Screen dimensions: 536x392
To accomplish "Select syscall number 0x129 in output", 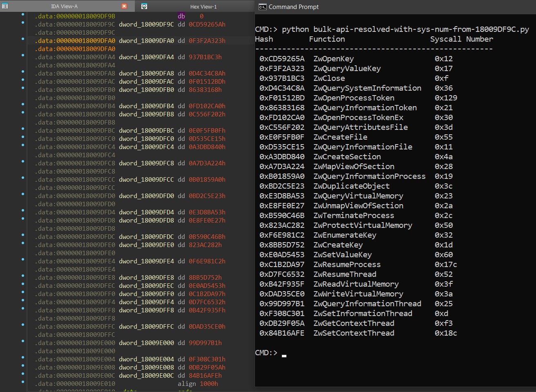I will [x=446, y=98].
